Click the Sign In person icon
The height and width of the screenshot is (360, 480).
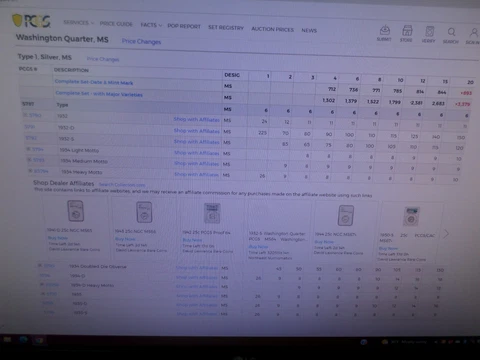pos(474,33)
